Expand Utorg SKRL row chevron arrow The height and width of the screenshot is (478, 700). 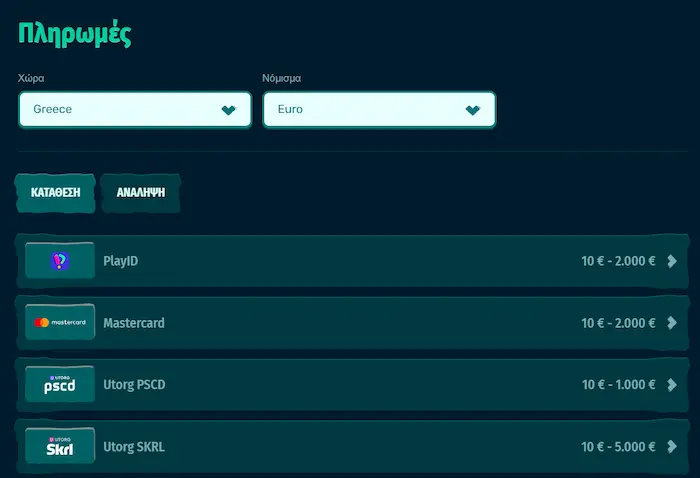(x=671, y=447)
